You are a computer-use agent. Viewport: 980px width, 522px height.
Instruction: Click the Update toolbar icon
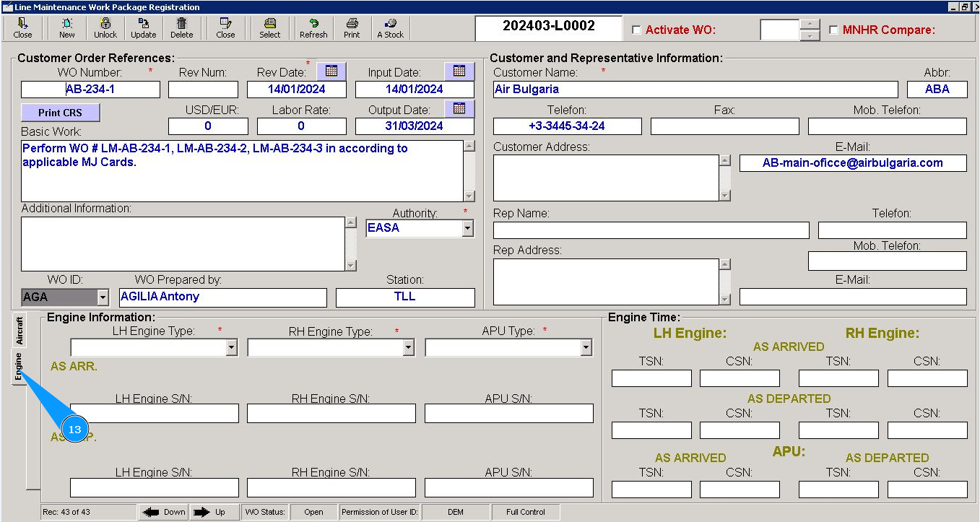(x=143, y=27)
